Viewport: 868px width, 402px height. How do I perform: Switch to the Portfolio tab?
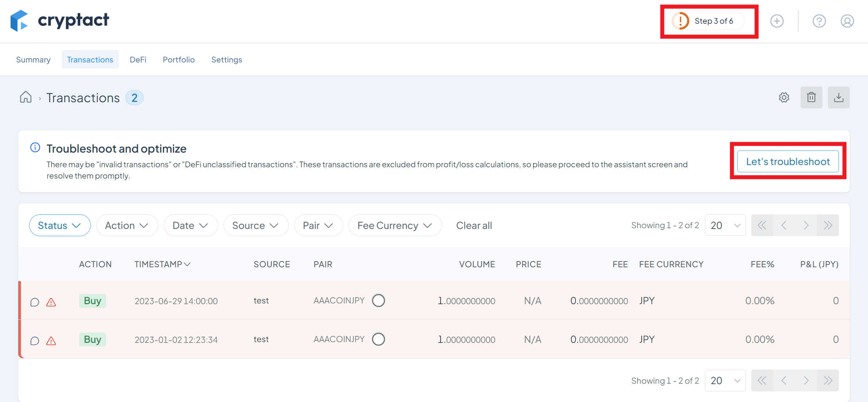click(x=179, y=59)
